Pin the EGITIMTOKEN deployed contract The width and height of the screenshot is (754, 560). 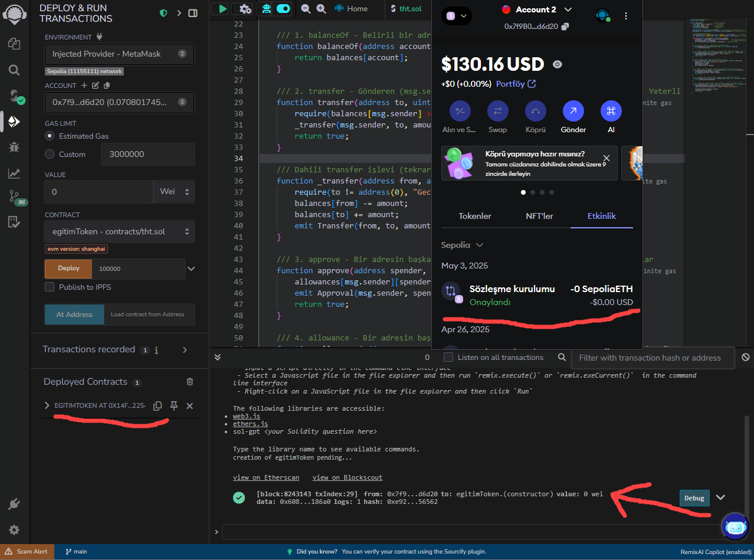point(174,406)
